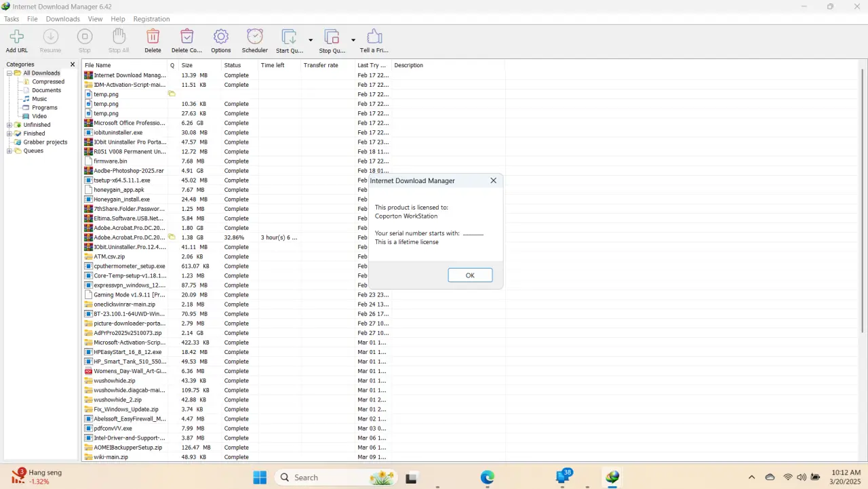
Task: Expand the Unfinished category
Action: pyautogui.click(x=9, y=125)
